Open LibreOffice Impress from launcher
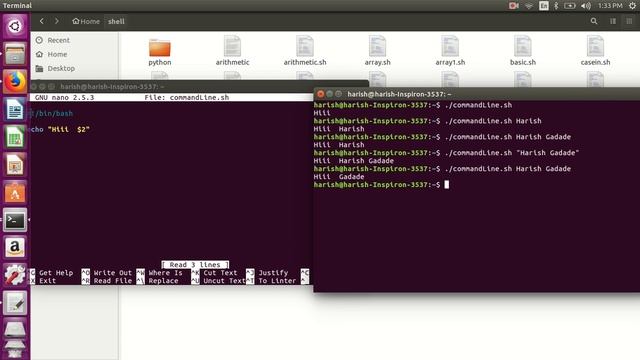This screenshot has width=640, height=360. pos(15,165)
